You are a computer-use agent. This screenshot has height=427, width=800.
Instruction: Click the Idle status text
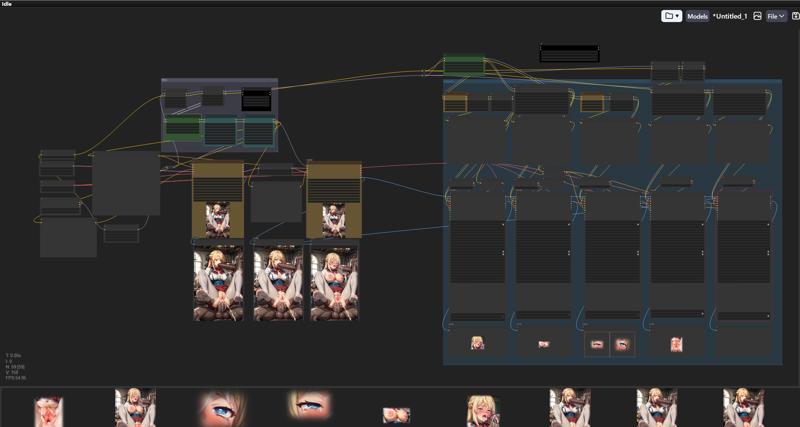click(x=7, y=4)
